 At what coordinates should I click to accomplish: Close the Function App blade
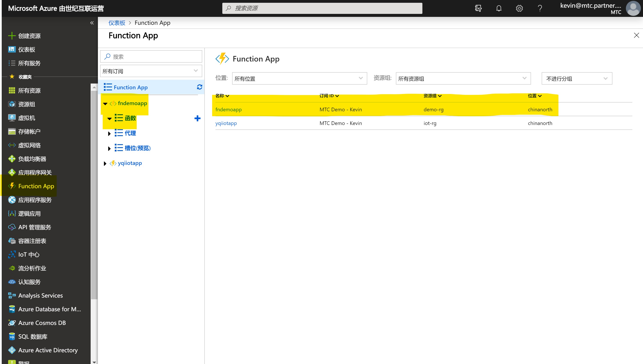point(636,35)
